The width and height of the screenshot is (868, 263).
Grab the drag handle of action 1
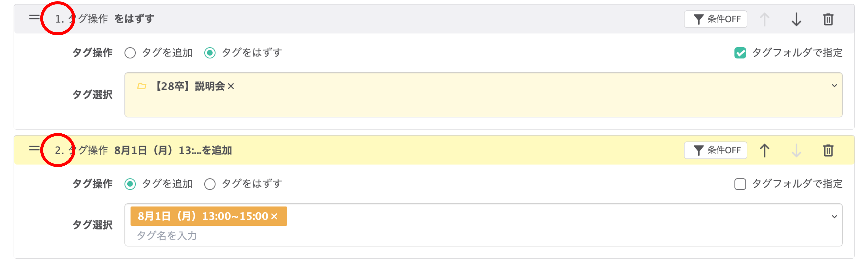(x=34, y=17)
